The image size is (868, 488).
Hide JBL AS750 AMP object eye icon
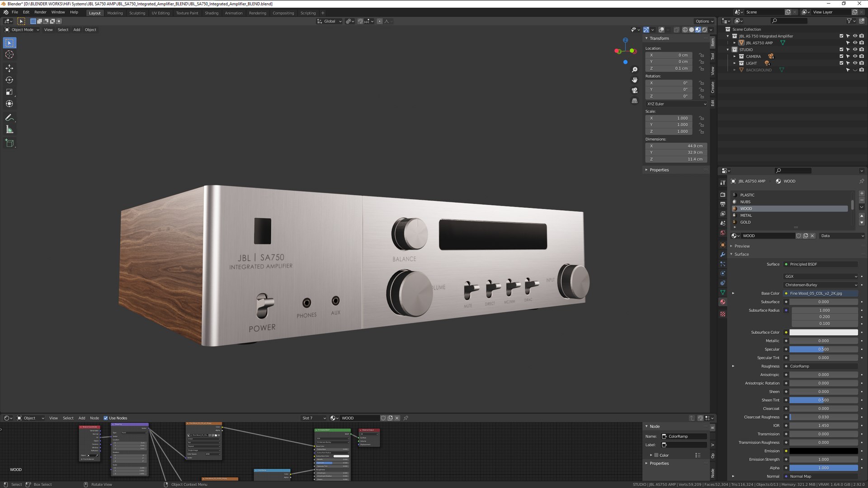coord(855,43)
